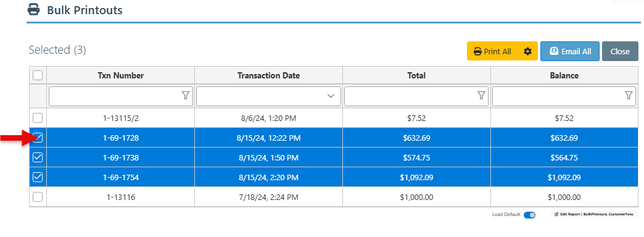
Task: Click date 8/15/24, 12:22 PM
Action: (x=268, y=138)
